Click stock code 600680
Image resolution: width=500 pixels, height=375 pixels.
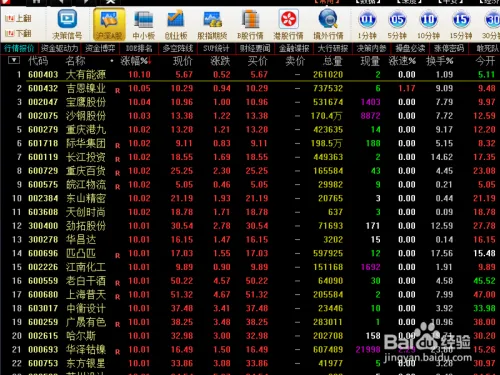pos(43,295)
